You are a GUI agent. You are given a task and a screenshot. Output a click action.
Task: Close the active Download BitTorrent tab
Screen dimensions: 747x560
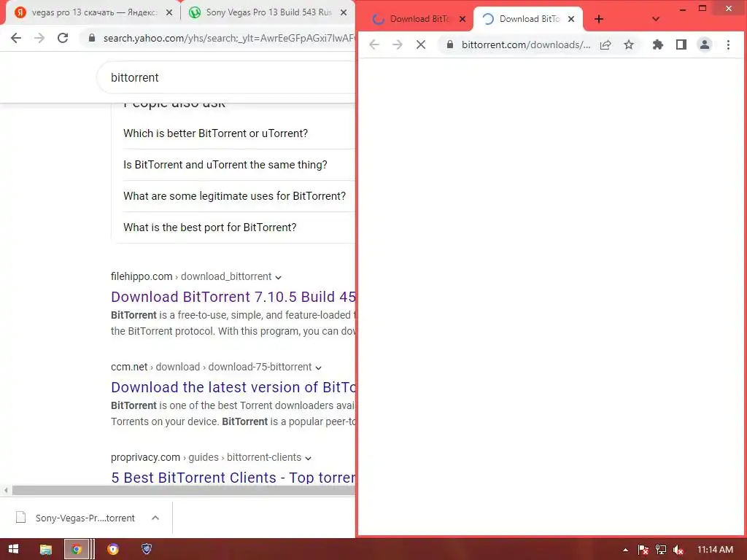(x=571, y=19)
